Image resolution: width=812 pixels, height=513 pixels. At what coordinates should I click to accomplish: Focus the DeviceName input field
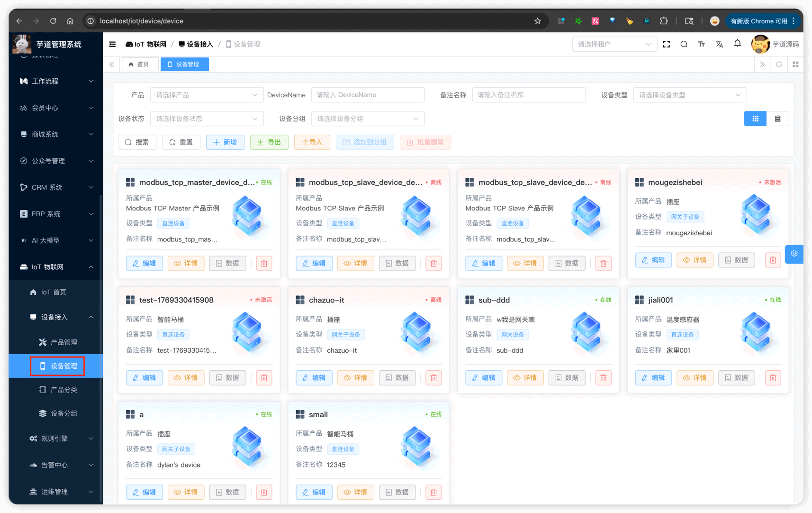(x=368, y=95)
